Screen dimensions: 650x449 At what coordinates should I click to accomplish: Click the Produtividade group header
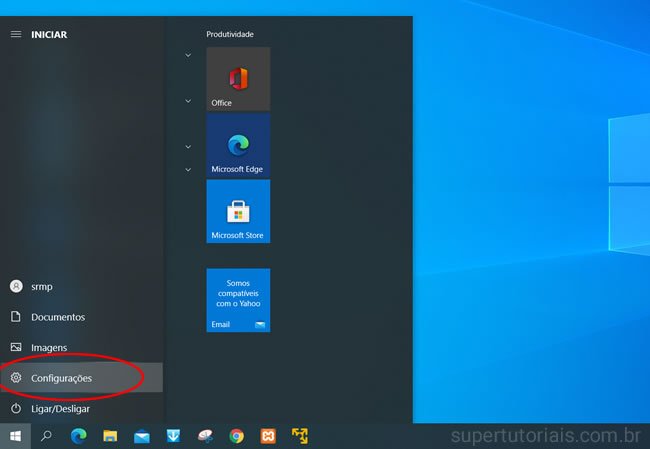230,34
